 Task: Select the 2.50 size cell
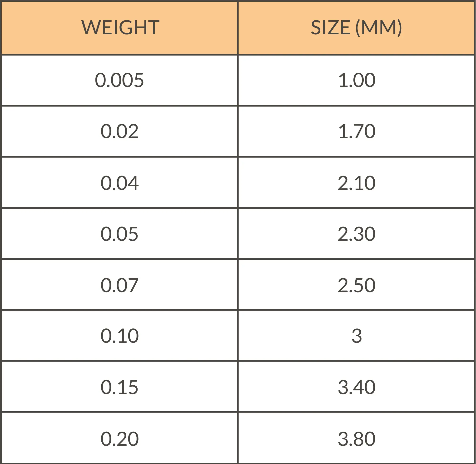coord(356,285)
